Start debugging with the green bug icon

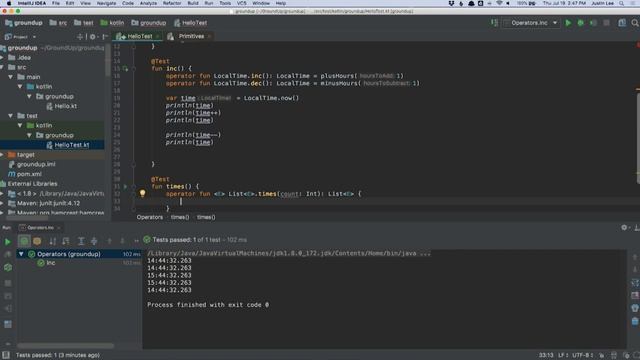[580, 23]
